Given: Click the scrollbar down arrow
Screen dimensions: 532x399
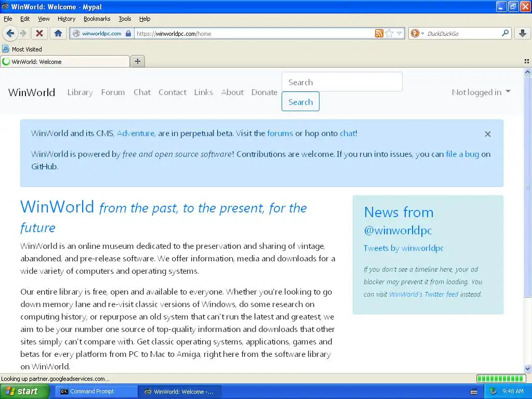Looking at the screenshot, I should tap(527, 368).
